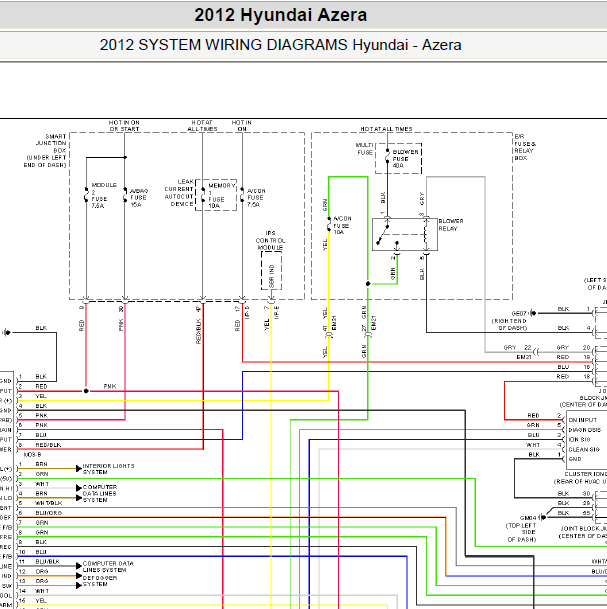Click the "CLEAN SIG" pin label

(584, 449)
